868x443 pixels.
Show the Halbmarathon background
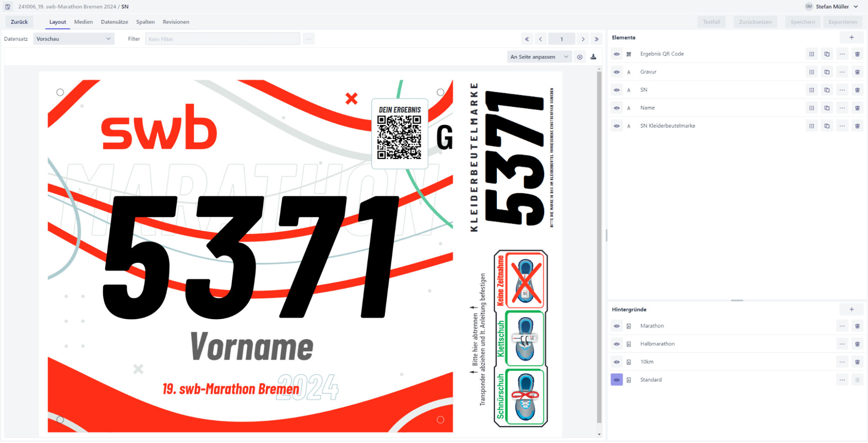coord(617,344)
